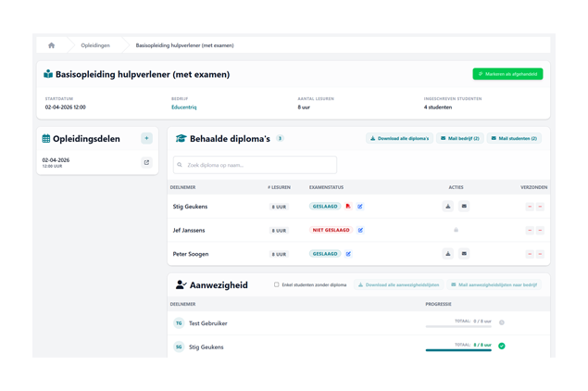Toggle grey attendance status for Test Gebruiker

(502, 322)
